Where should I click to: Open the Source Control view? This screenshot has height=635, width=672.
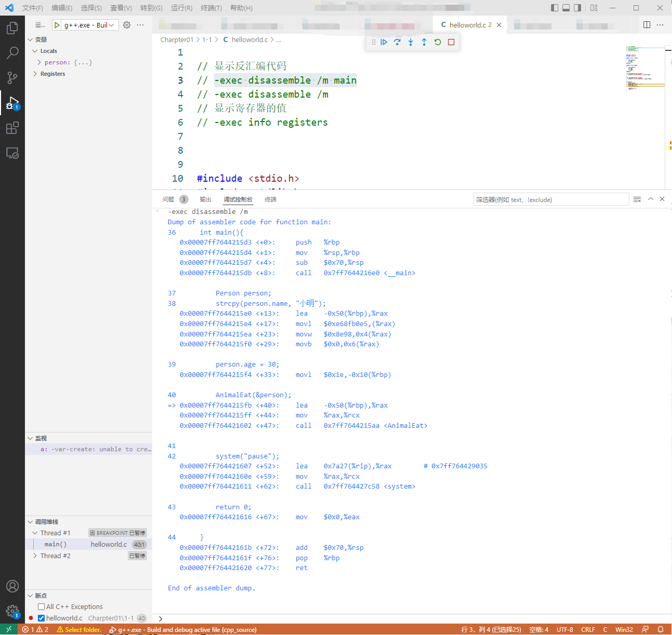(12, 77)
